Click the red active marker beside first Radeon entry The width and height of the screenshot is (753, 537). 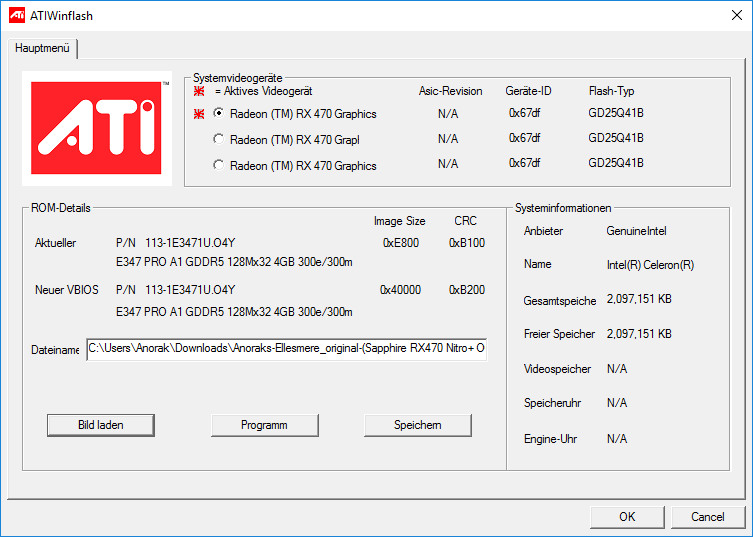pos(200,113)
